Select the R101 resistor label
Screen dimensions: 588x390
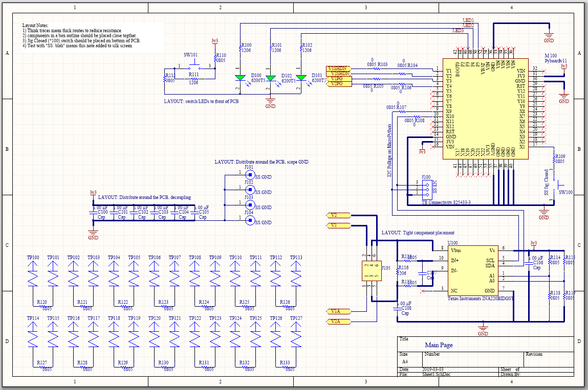(x=277, y=45)
